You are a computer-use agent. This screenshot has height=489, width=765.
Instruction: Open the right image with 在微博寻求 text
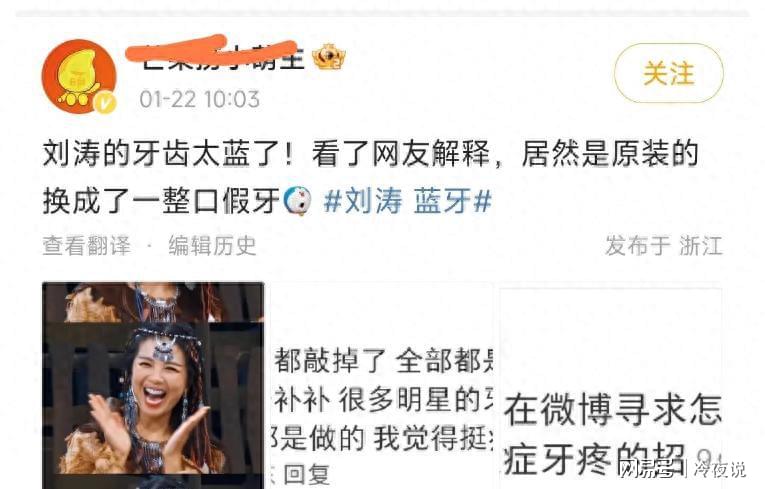point(612,388)
